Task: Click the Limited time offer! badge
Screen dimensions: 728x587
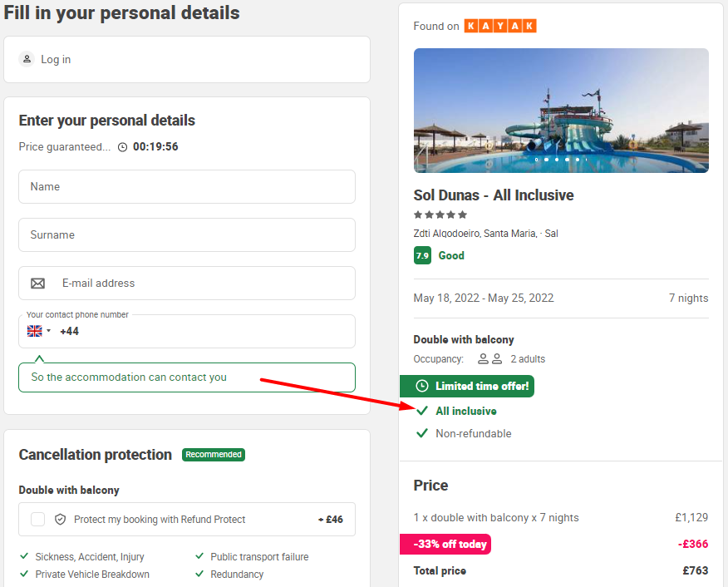Action: 467,386
